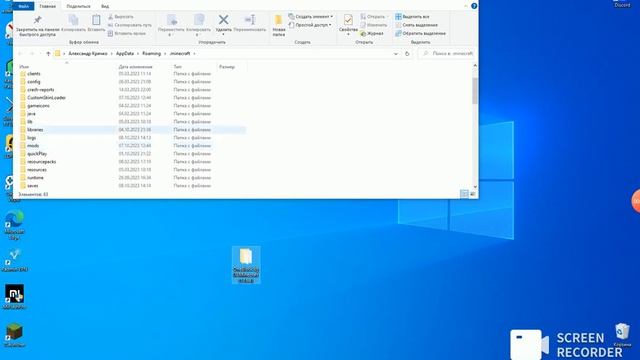Viewport: 640px width, 360px height.
Task: Open the address bar history dropdown
Action: pos(396,54)
